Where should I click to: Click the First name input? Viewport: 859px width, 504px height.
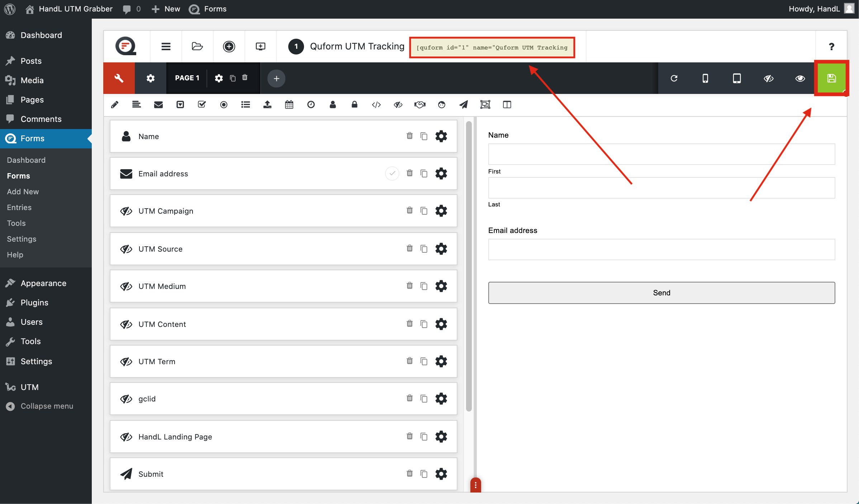click(661, 154)
